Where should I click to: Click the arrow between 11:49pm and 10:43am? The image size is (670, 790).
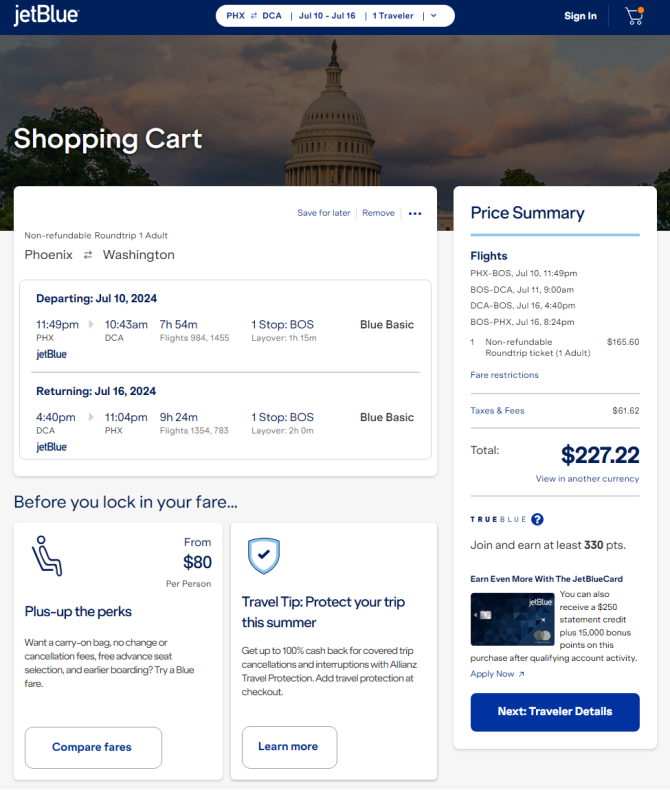[91, 324]
